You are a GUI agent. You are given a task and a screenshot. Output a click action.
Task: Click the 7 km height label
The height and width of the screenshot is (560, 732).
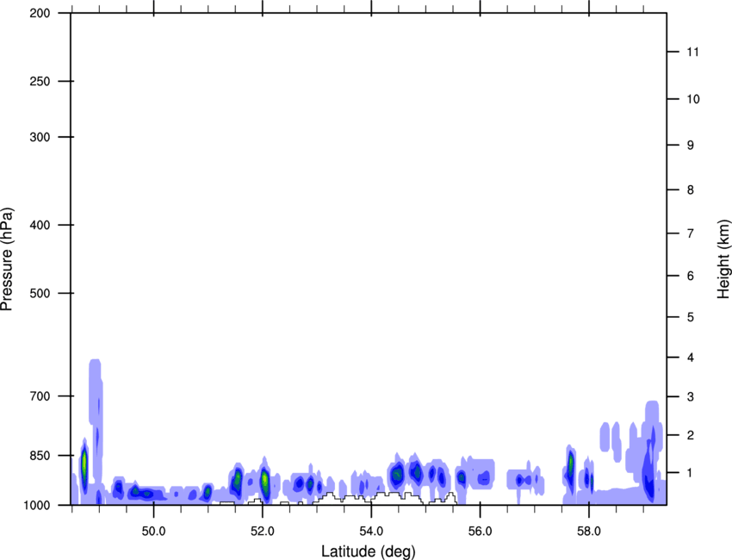[691, 233]
